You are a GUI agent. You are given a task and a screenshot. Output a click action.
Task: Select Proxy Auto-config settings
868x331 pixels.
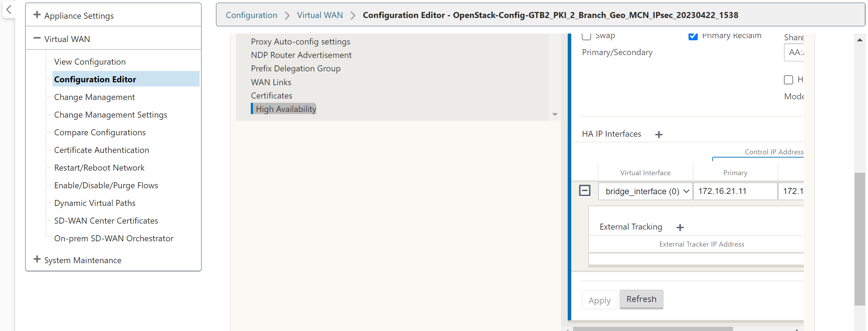(301, 42)
